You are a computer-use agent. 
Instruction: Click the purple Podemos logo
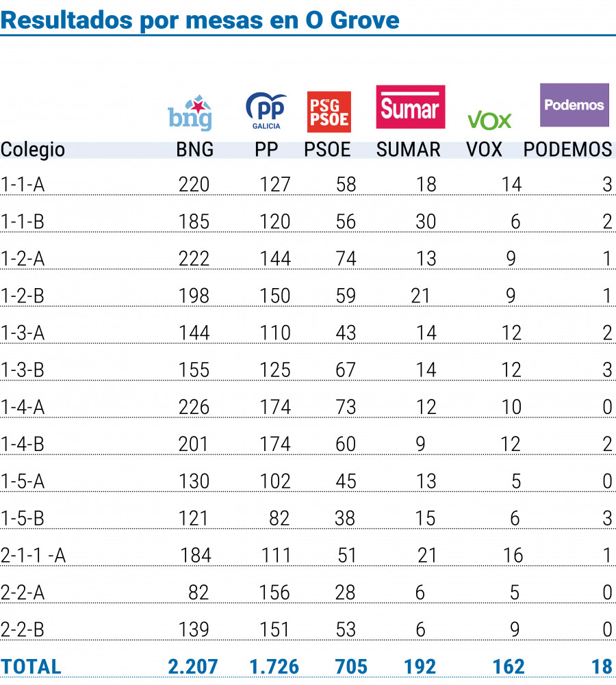[x=574, y=105]
